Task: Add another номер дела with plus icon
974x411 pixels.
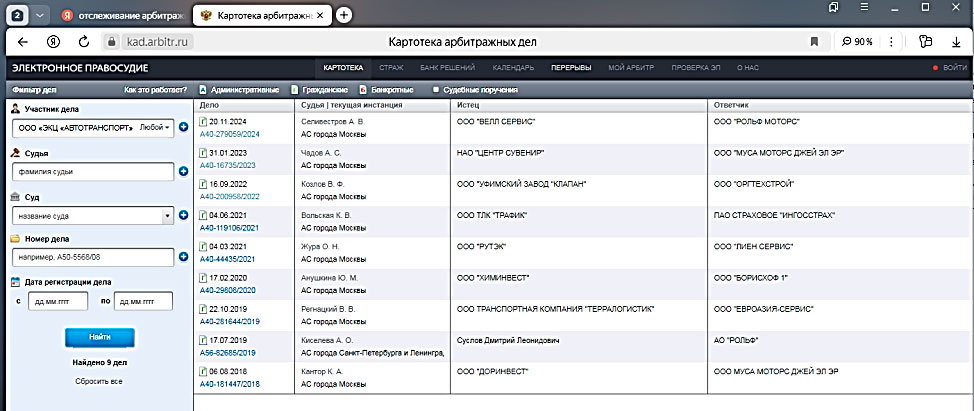Action: [x=183, y=256]
